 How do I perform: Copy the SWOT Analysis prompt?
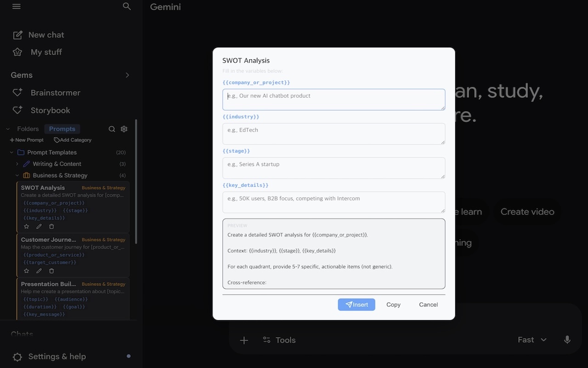(393, 304)
